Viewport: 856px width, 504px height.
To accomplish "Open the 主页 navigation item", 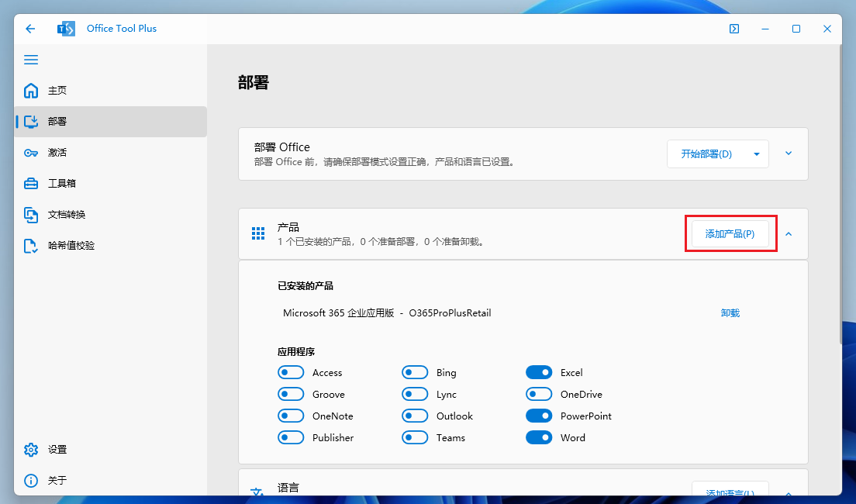I will coord(111,91).
